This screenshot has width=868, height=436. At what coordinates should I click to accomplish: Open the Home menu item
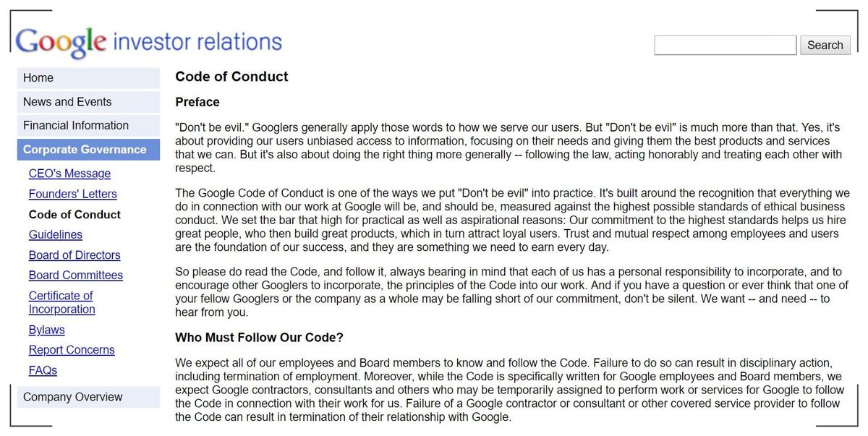pos(38,78)
